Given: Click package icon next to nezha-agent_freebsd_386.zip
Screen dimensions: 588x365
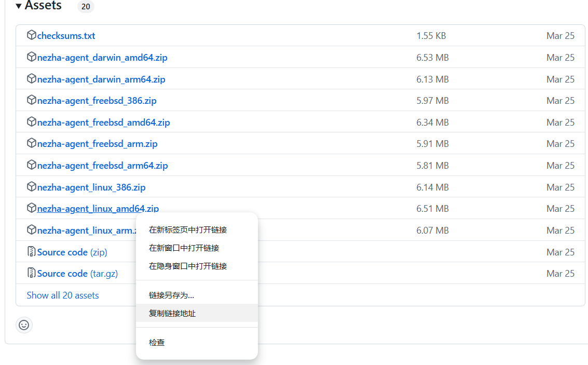Looking at the screenshot, I should pos(32,100).
